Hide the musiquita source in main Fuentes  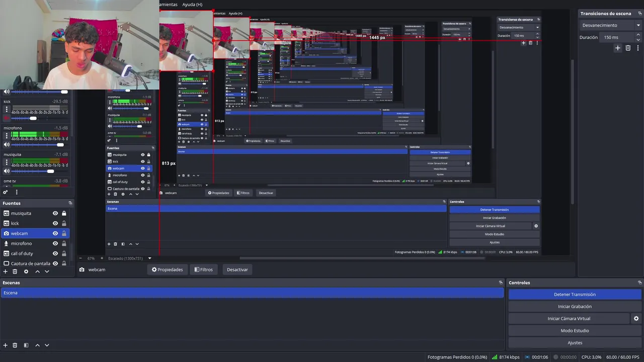(55, 213)
